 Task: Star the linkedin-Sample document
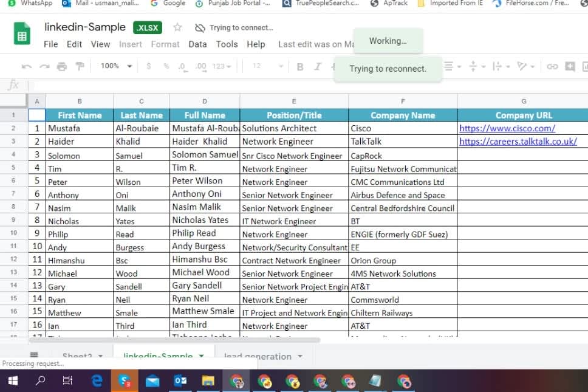[177, 27]
